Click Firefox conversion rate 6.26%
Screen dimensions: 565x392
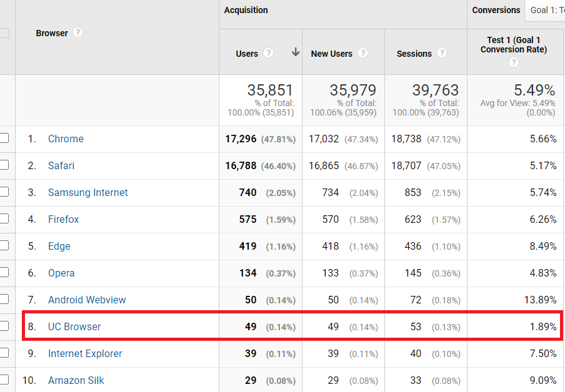click(x=543, y=219)
